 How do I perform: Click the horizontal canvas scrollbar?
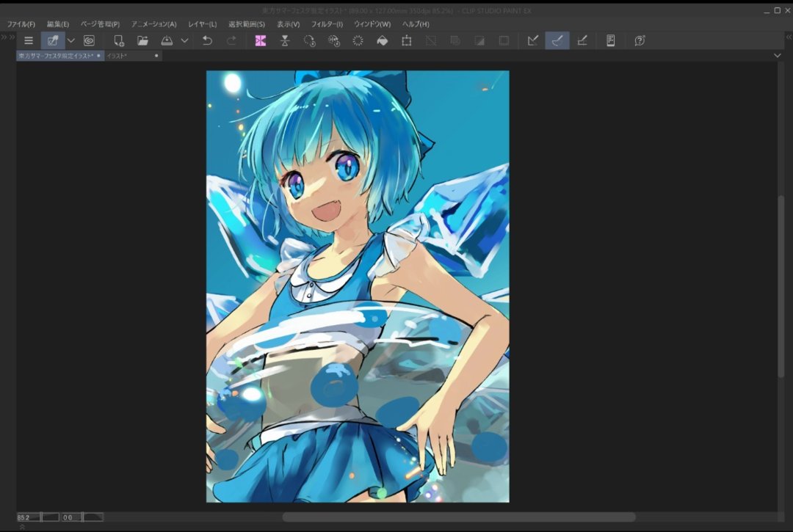pos(459,517)
